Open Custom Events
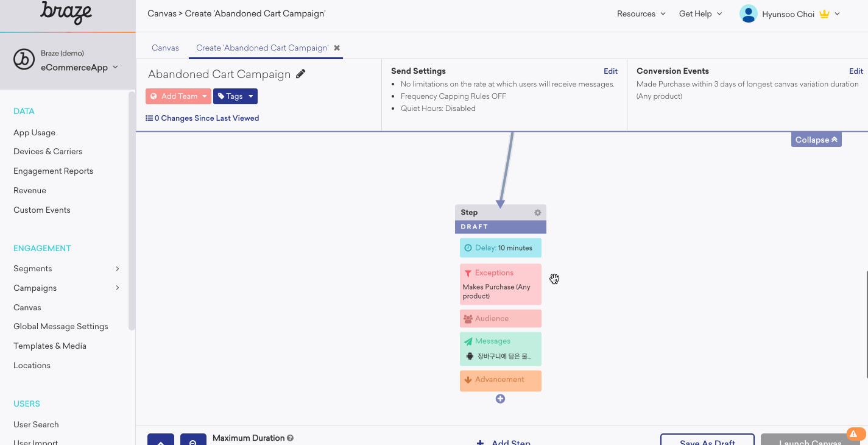Viewport: 868px width, 445px height. 42,210
